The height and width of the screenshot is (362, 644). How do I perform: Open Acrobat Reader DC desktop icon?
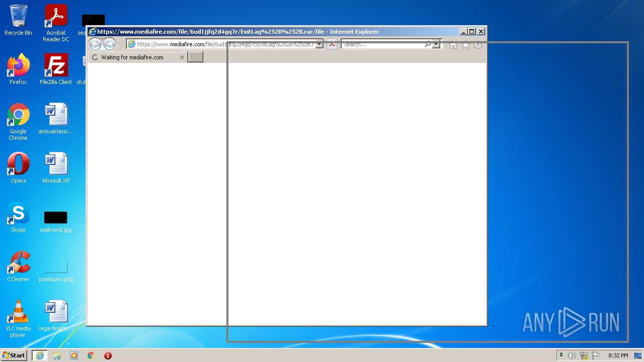[x=56, y=23]
